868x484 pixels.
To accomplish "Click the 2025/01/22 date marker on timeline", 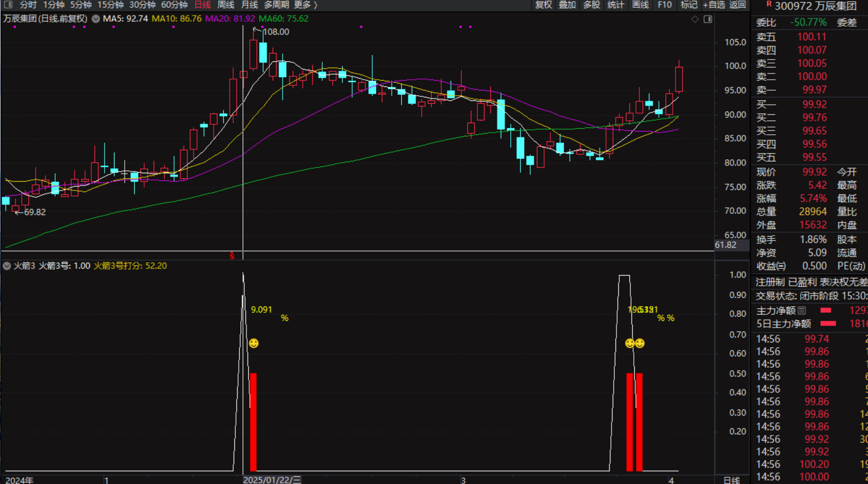I will [x=272, y=480].
